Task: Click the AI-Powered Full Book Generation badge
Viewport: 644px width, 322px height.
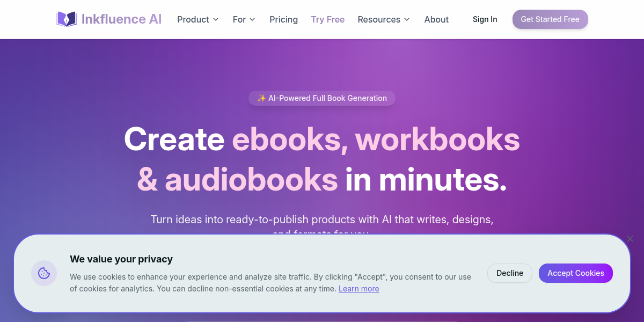Action: pyautogui.click(x=322, y=98)
